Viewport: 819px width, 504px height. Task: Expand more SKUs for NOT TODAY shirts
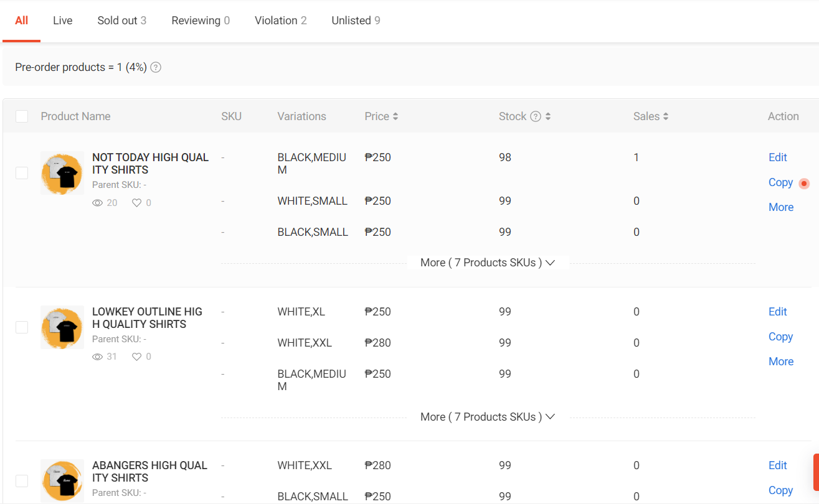click(487, 263)
